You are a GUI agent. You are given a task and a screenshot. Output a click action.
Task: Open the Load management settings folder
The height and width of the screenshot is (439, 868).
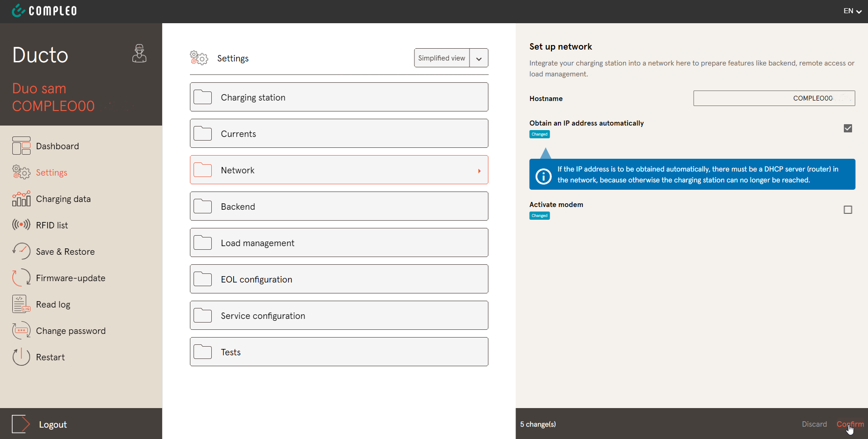[339, 243]
